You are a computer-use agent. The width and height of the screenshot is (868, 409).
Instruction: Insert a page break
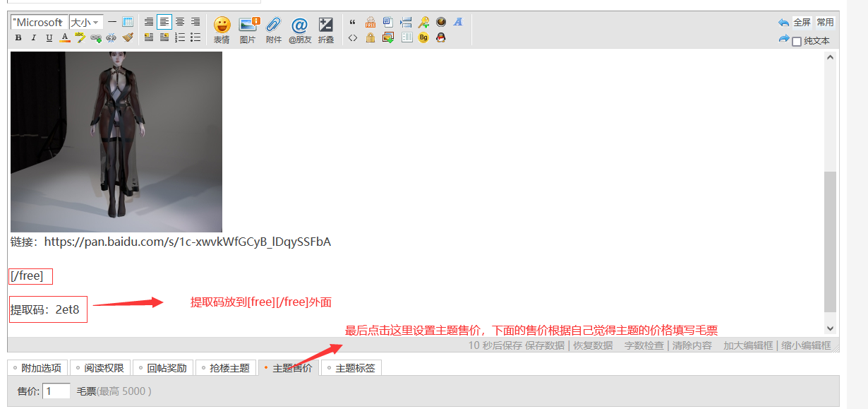(x=406, y=22)
